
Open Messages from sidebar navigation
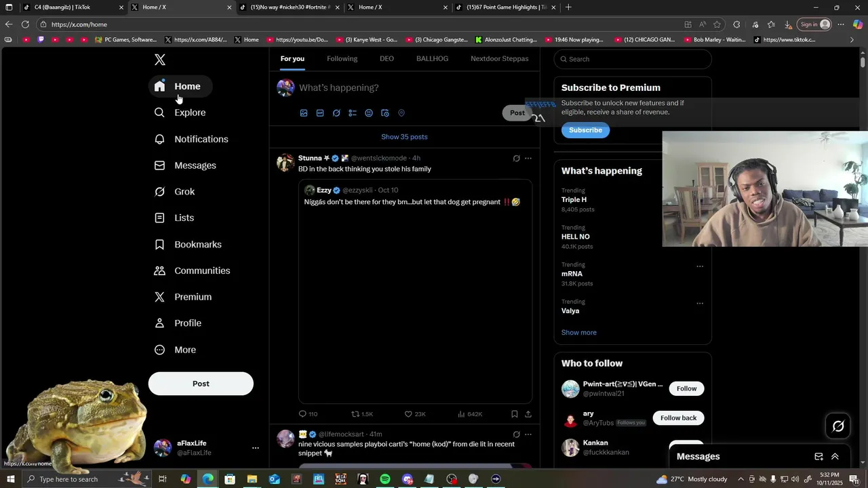pyautogui.click(x=185, y=165)
